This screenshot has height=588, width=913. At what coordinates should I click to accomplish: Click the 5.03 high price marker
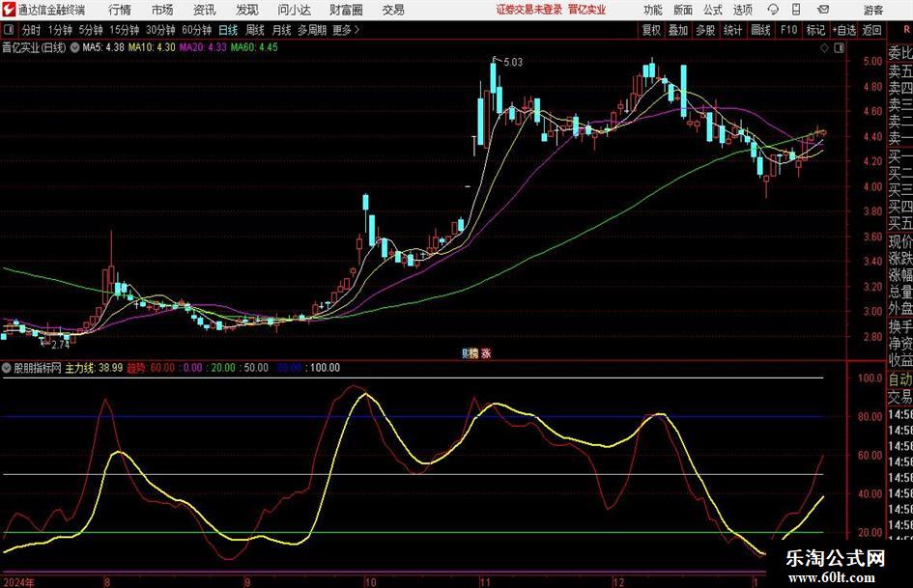[x=513, y=62]
